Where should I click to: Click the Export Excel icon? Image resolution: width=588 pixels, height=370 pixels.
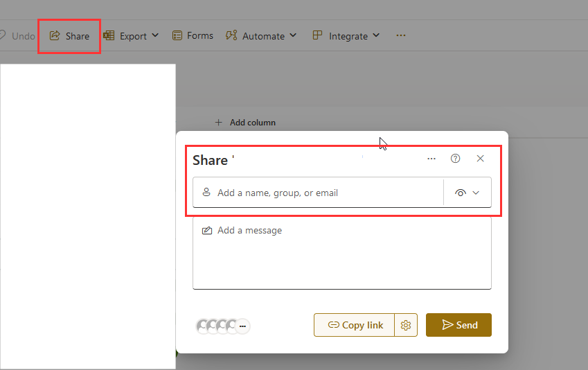click(109, 35)
